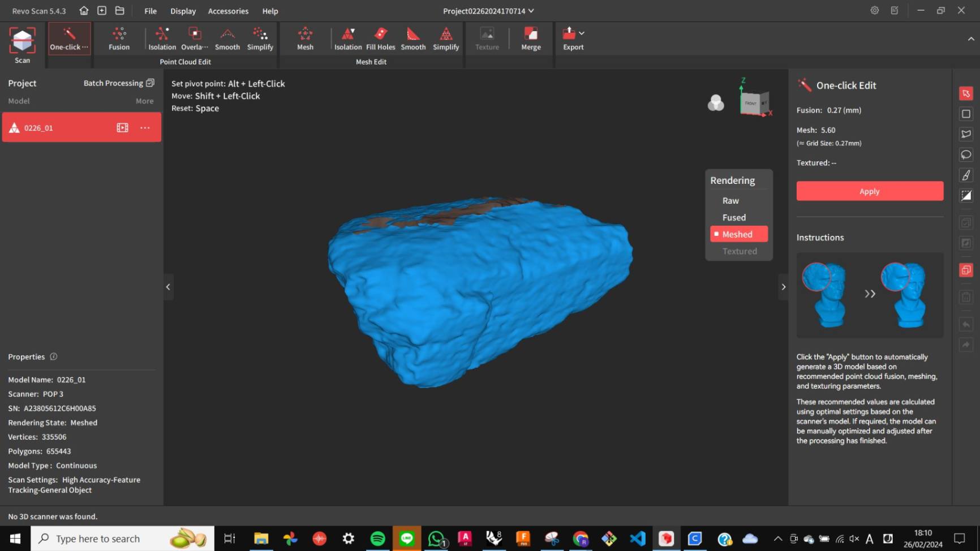Image resolution: width=980 pixels, height=551 pixels.
Task: Open the Merge tool
Action: [x=531, y=38]
